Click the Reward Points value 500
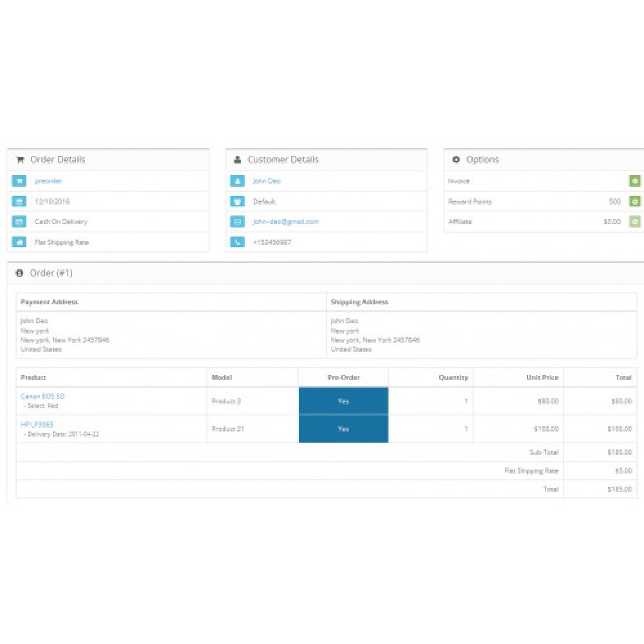The height and width of the screenshot is (644, 644). tap(615, 201)
